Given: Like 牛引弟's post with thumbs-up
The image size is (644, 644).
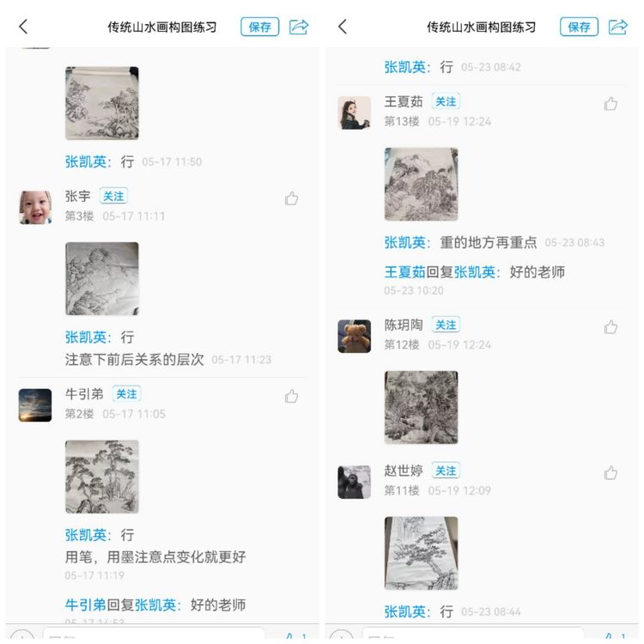Looking at the screenshot, I should click(291, 397).
